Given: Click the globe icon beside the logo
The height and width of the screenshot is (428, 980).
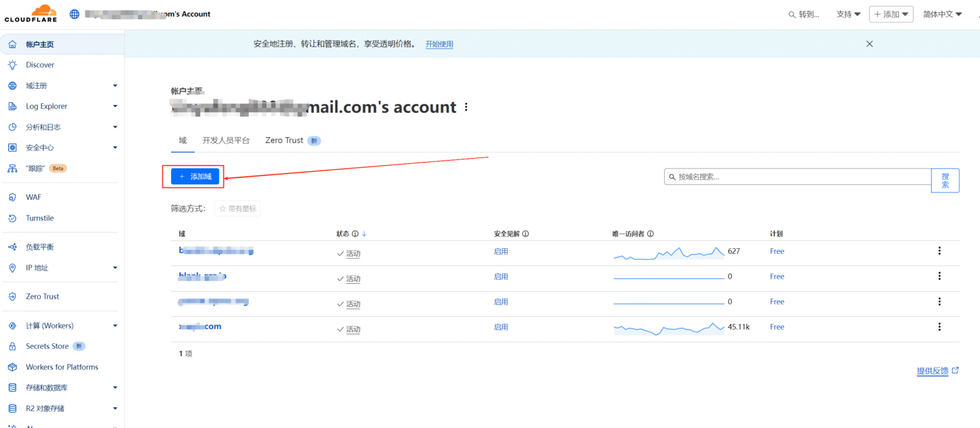Looking at the screenshot, I should pos(74,13).
